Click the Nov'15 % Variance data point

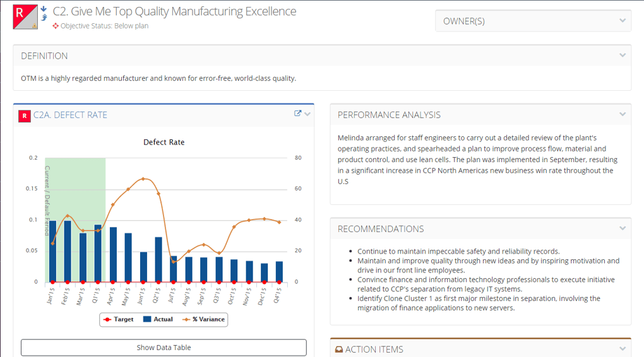click(x=249, y=220)
